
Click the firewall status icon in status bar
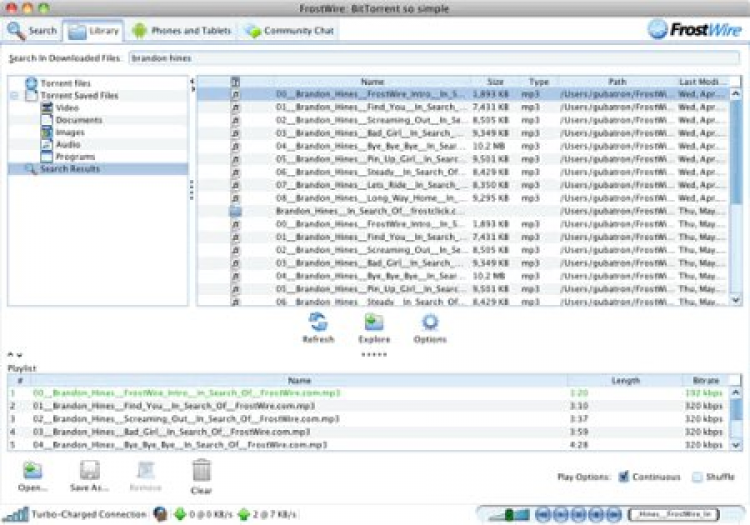click(x=161, y=514)
